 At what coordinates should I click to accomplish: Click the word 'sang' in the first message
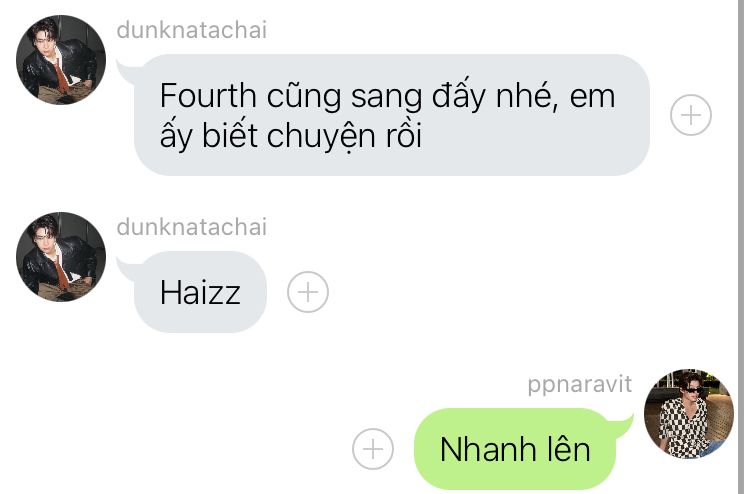pyautogui.click(x=386, y=98)
